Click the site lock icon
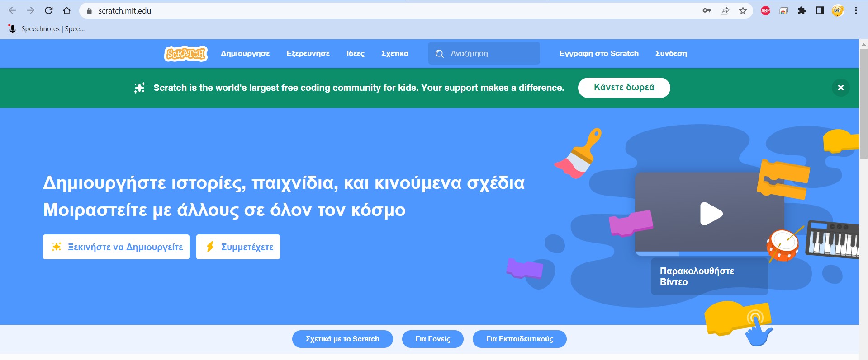Screen dimensions: 868x360 [x=89, y=11]
